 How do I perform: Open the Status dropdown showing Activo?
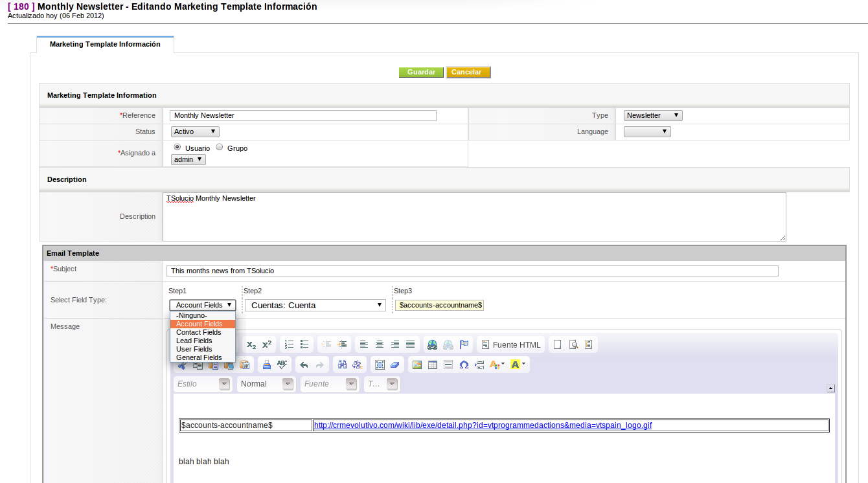195,131
